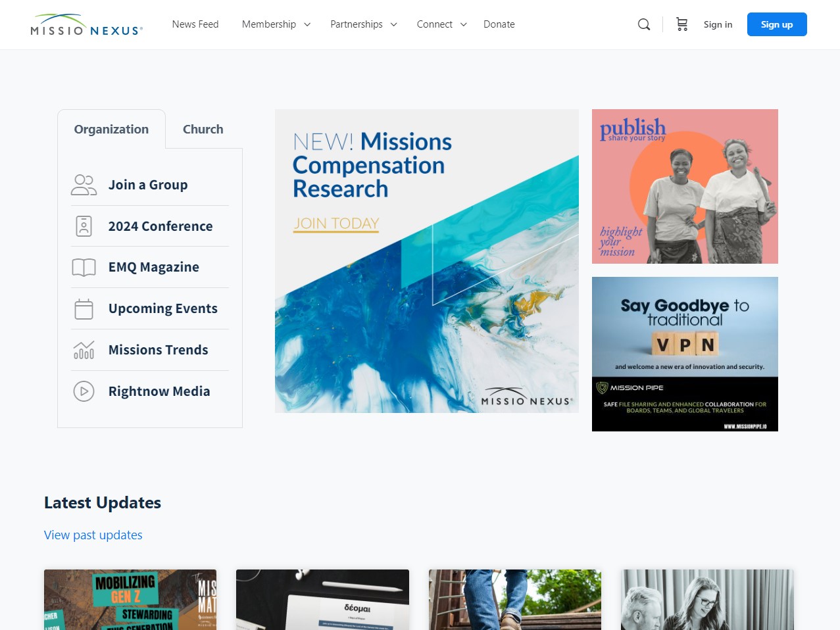The image size is (840, 630).
Task: Click the Missions Trends chart icon
Action: pyautogui.click(x=84, y=350)
